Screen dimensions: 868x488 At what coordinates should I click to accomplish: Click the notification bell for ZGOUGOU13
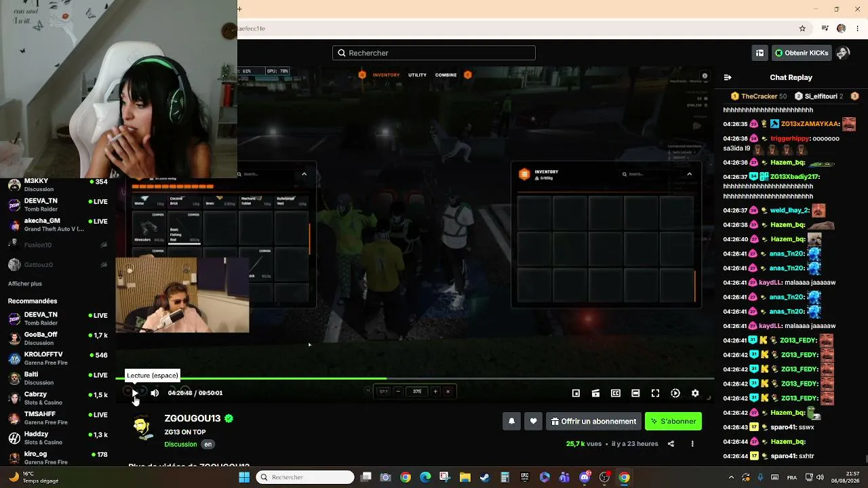[511, 422]
